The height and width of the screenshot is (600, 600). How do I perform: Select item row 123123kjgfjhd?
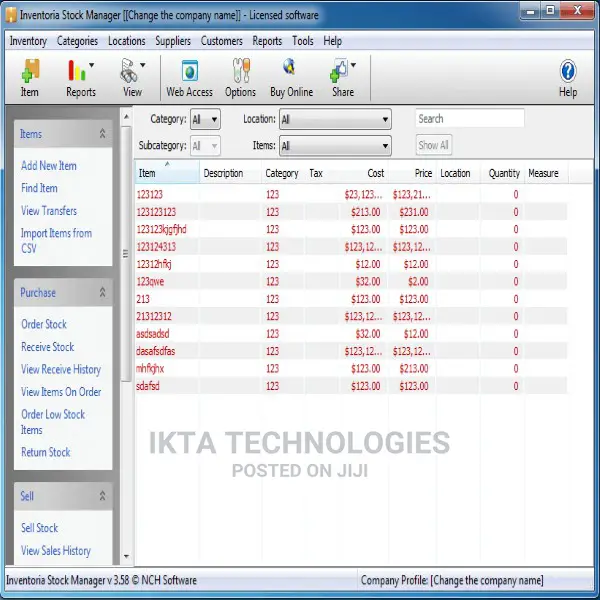tap(351, 229)
